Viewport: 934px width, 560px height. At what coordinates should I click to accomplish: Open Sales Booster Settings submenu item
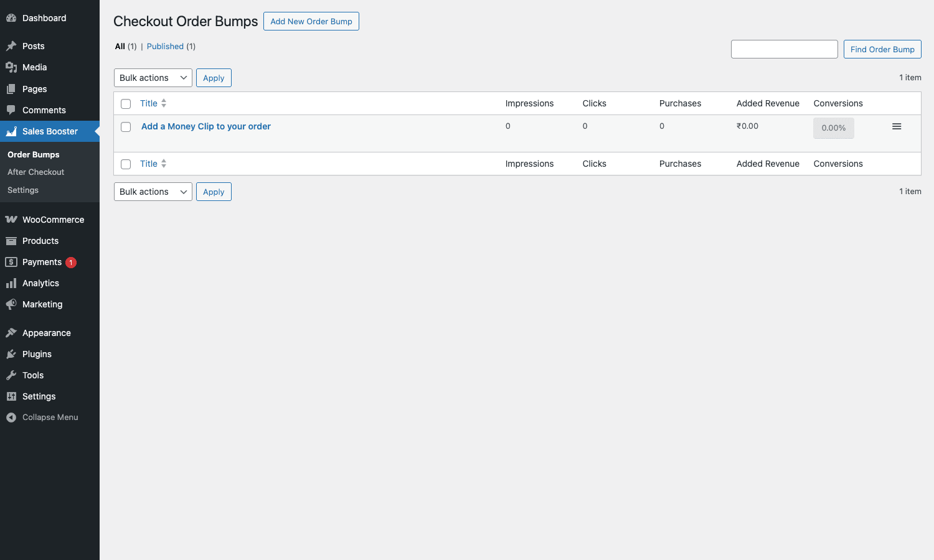point(23,190)
